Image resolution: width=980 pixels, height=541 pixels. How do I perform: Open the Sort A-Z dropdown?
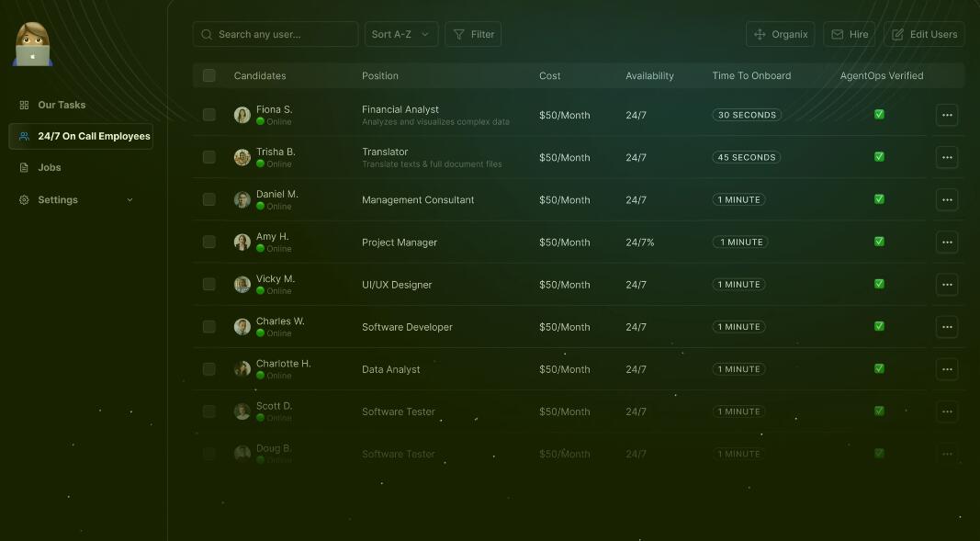tap(400, 34)
